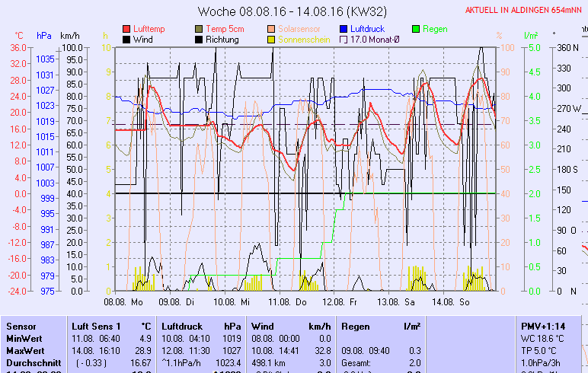Click the yellow Sonnenschein legend square
The width and height of the screenshot is (588, 373).
[272, 40]
